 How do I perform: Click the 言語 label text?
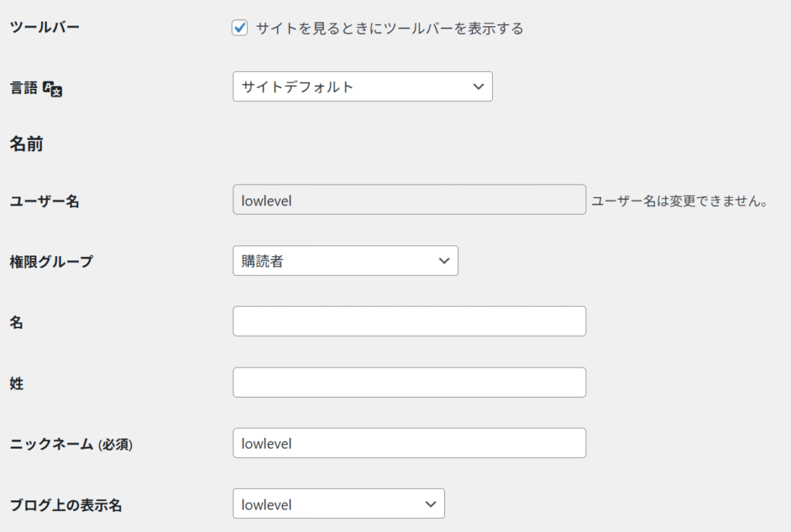pyautogui.click(x=23, y=88)
